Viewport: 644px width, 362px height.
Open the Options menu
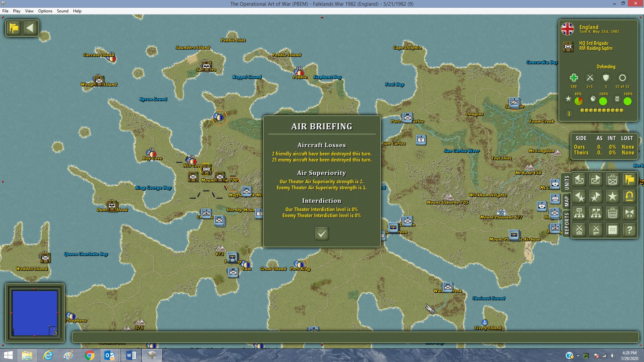tap(45, 11)
